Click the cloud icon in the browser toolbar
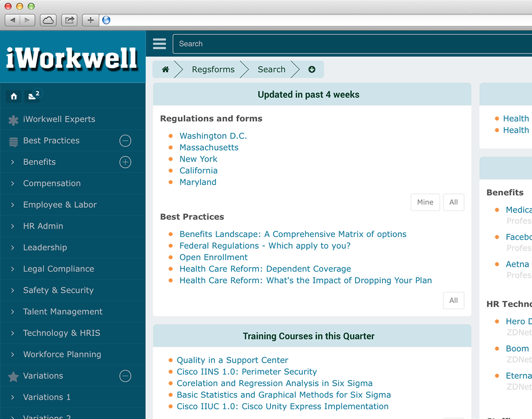Viewport: 532px width, 419px height. (48, 20)
